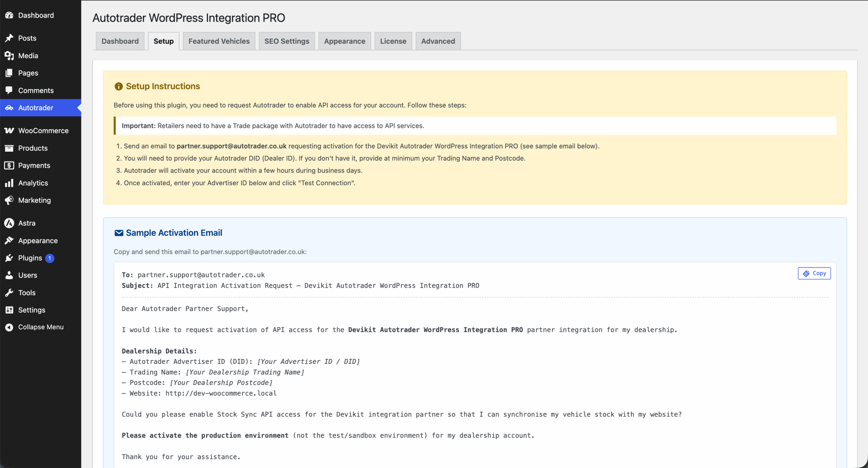Click the Setup Instructions info icon
Screen dimensions: 868x468
118,87
